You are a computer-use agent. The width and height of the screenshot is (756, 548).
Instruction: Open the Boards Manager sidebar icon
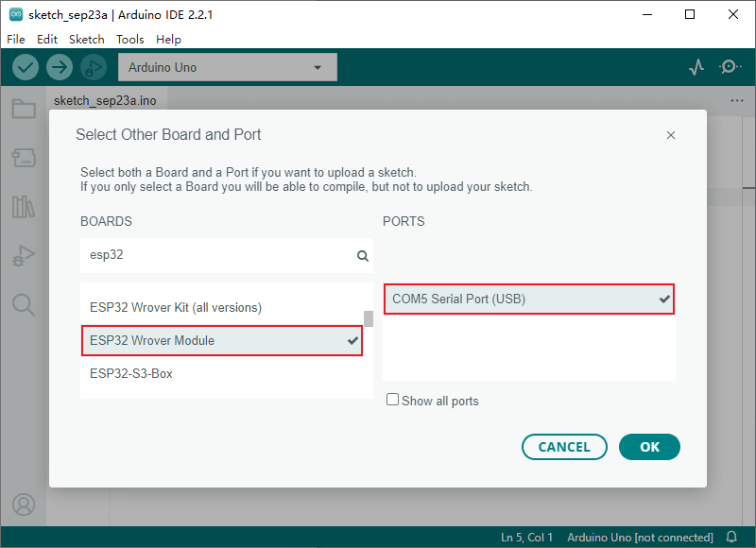coord(24,157)
